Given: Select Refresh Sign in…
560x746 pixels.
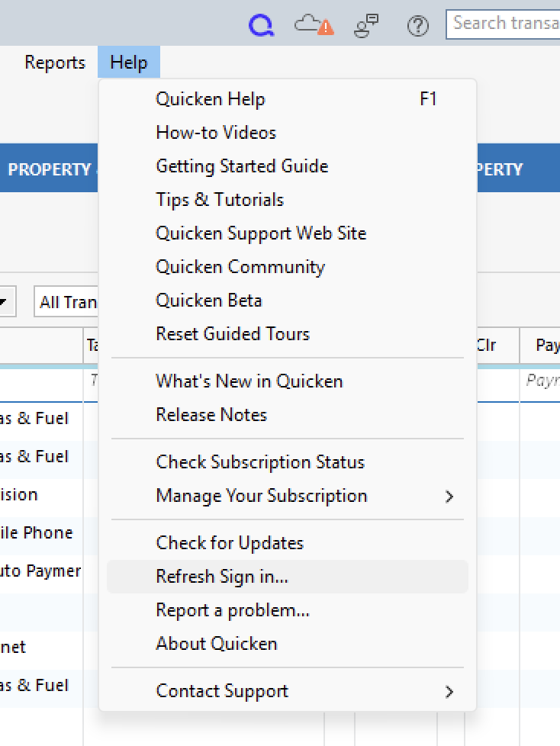Looking at the screenshot, I should [288, 577].
